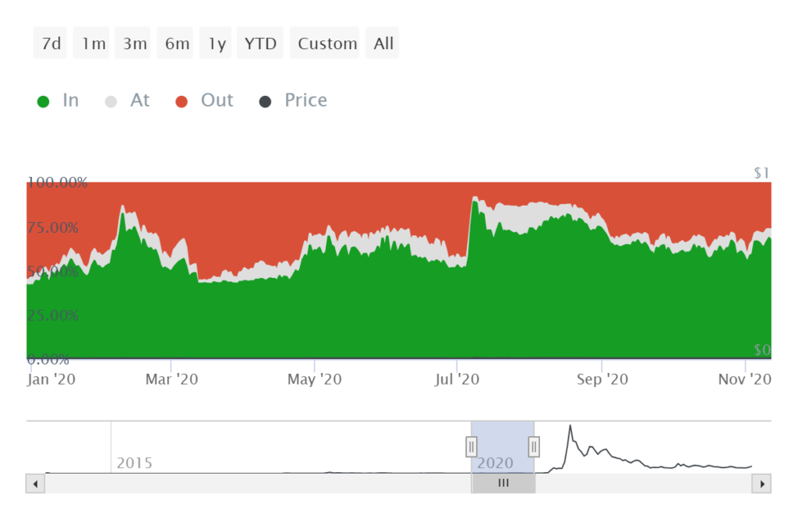
Task: Click the Jul '20 axis label
Action: [457, 379]
